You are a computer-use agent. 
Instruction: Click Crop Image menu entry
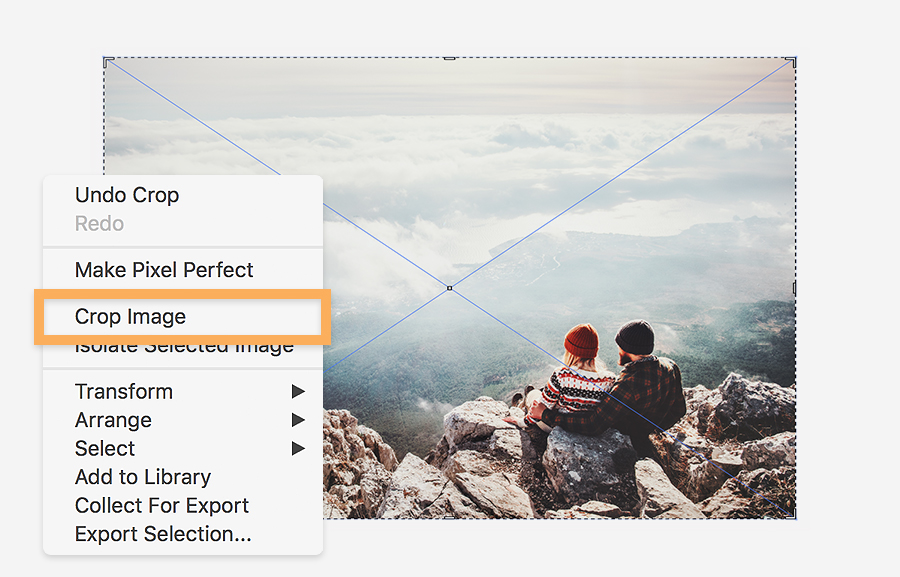point(183,316)
